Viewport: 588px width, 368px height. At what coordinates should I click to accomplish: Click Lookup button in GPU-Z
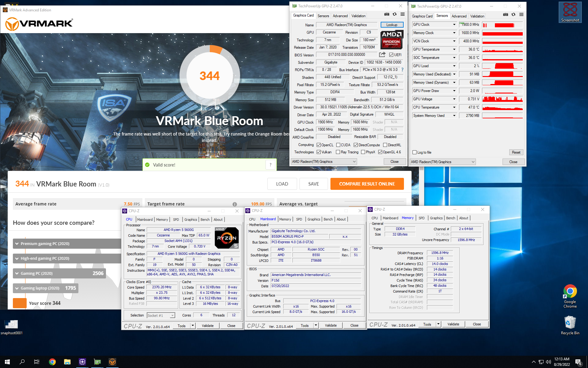392,25
